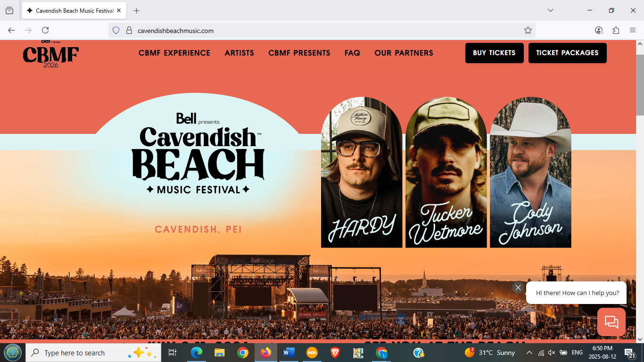Open File Explorer from taskbar
Viewport: 644px width, 362px height.
coord(219,353)
